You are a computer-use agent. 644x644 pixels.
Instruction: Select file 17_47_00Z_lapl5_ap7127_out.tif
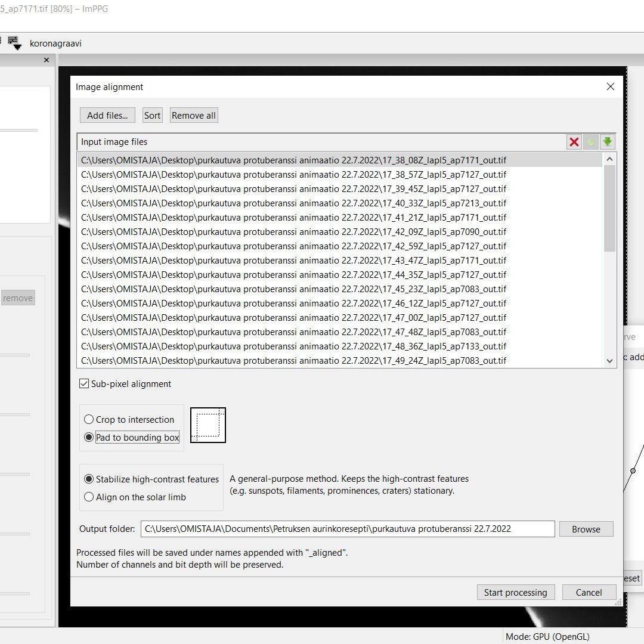pyautogui.click(x=339, y=318)
